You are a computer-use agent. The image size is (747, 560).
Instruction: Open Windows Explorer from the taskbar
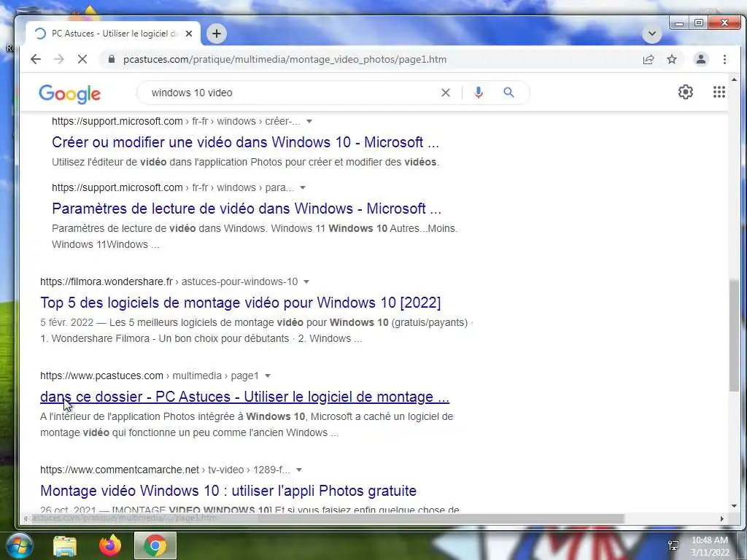(65, 546)
